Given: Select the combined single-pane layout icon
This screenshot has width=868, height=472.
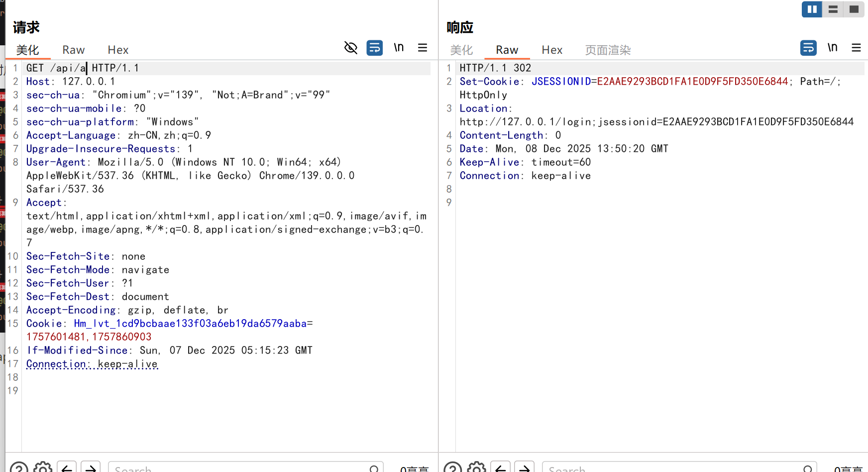Looking at the screenshot, I should click(854, 9).
